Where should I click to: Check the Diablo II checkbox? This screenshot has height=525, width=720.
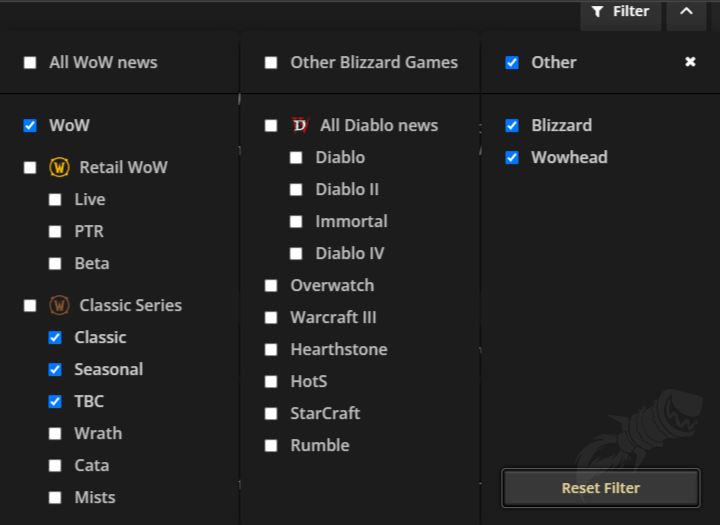point(296,190)
